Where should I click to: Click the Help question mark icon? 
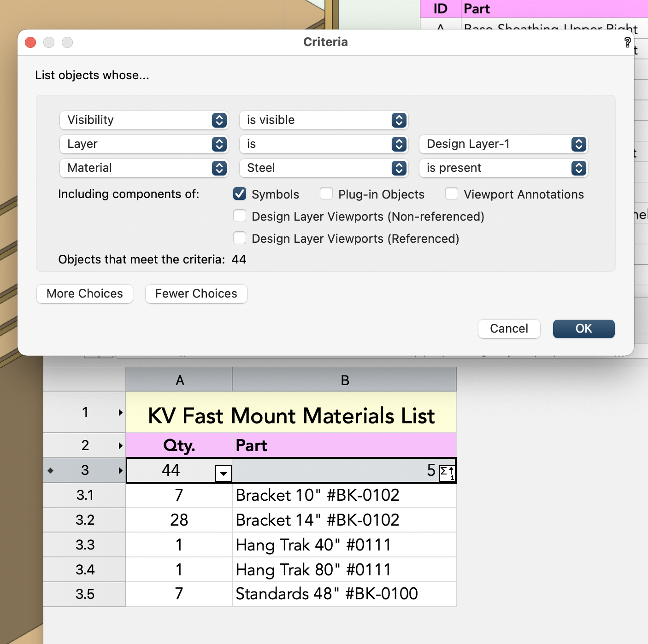click(627, 42)
